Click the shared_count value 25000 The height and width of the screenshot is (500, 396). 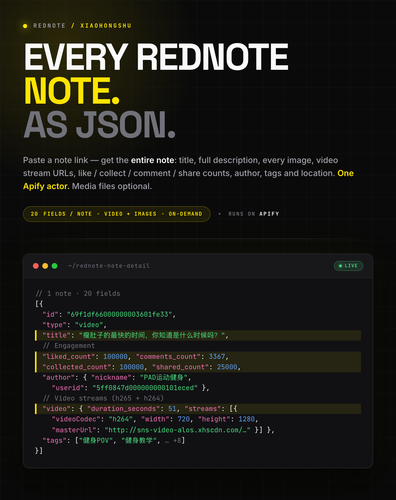pyautogui.click(x=227, y=367)
